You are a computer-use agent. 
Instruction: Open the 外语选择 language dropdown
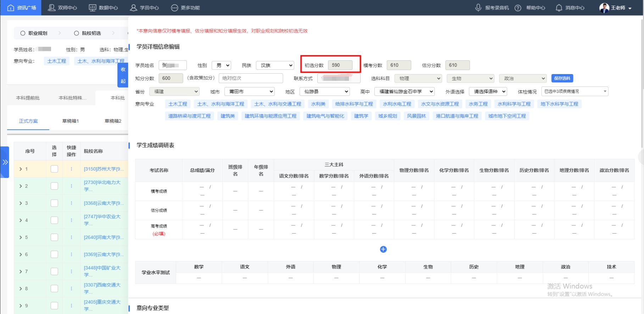488,91
